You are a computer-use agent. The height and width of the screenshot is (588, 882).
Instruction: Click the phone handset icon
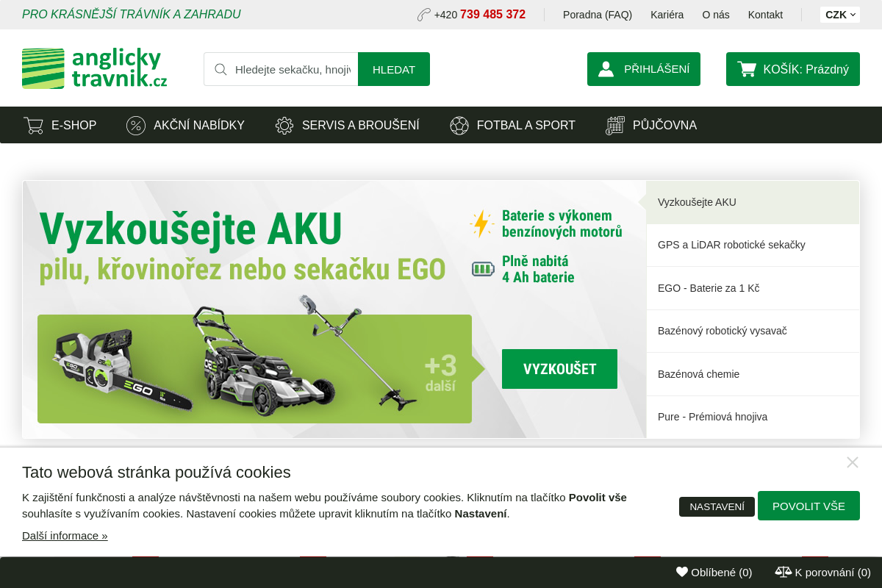tap(424, 15)
